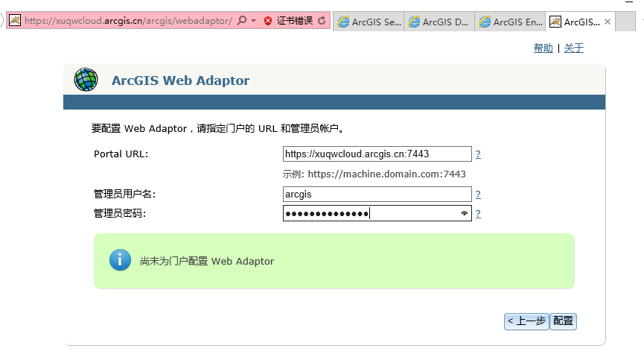Click the example URL text machine.domain.com:7443
Viewport: 644px width, 363px height.
(386, 174)
